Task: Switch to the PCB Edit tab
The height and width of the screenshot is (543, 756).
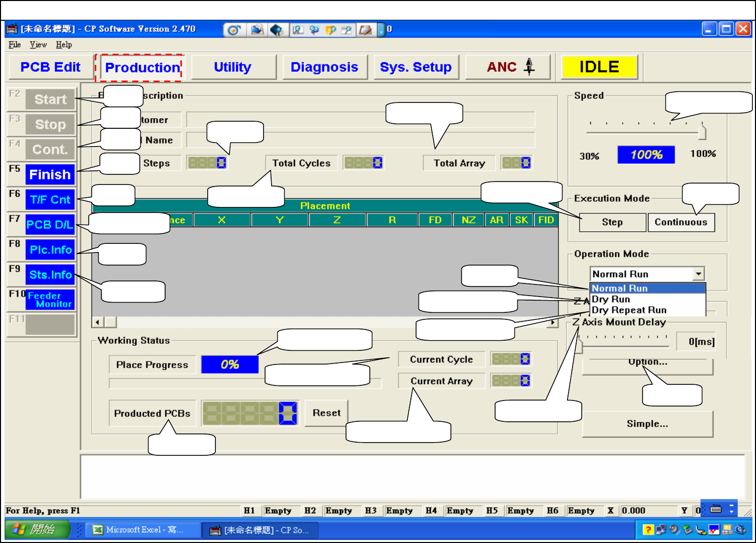Action: (51, 67)
